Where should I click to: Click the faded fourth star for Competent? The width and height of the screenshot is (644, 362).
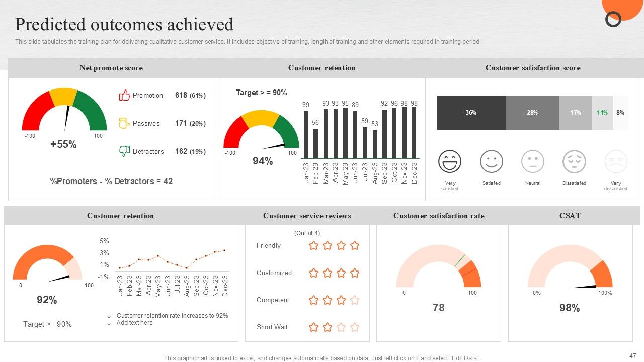click(355, 300)
